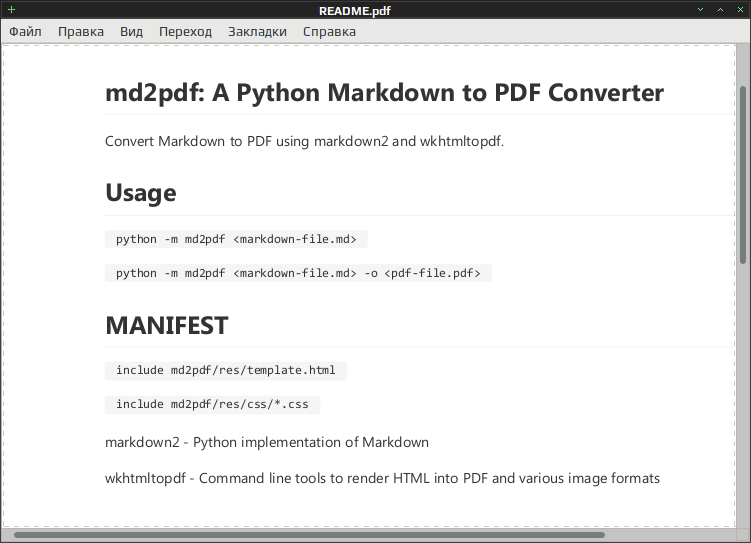Screen dimensions: 751x543
Task: Click 'include md2pdf/res/template.html' code line
Action: (226, 370)
